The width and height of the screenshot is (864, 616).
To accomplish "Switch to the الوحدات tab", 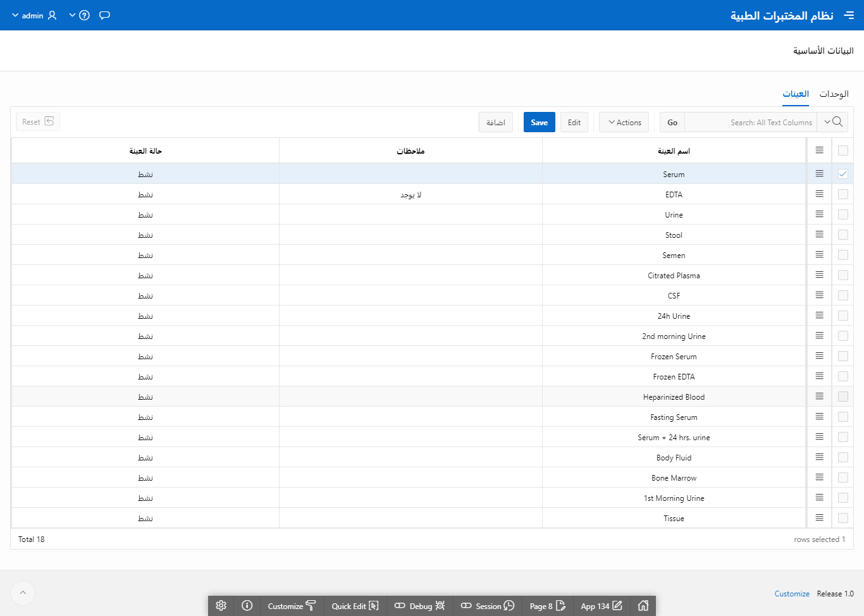I will tap(834, 94).
